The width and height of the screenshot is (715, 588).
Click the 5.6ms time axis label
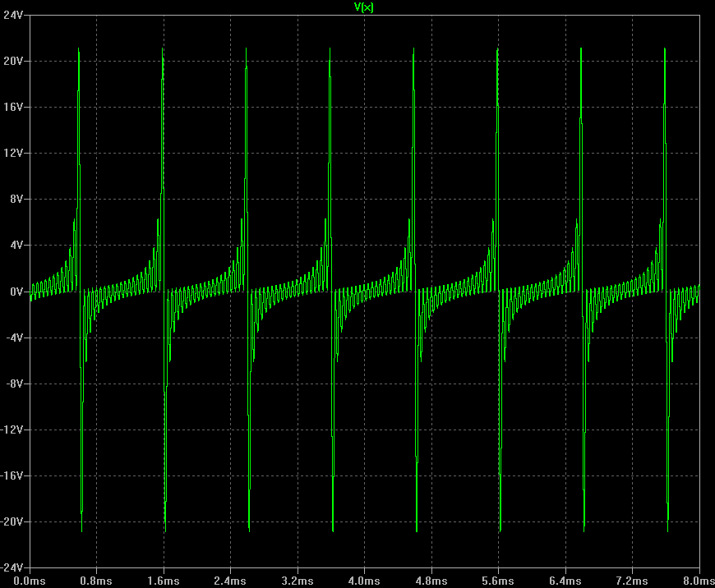coord(498,581)
